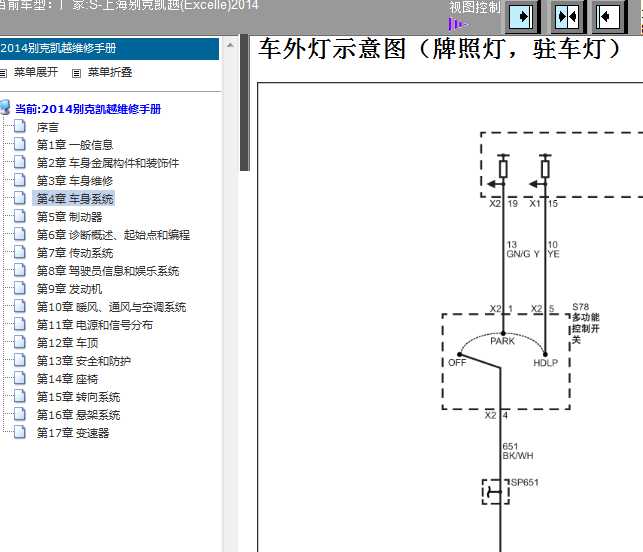The image size is (643, 552).
Task: Click the 13 GN/GY wire label
Action: point(523,249)
